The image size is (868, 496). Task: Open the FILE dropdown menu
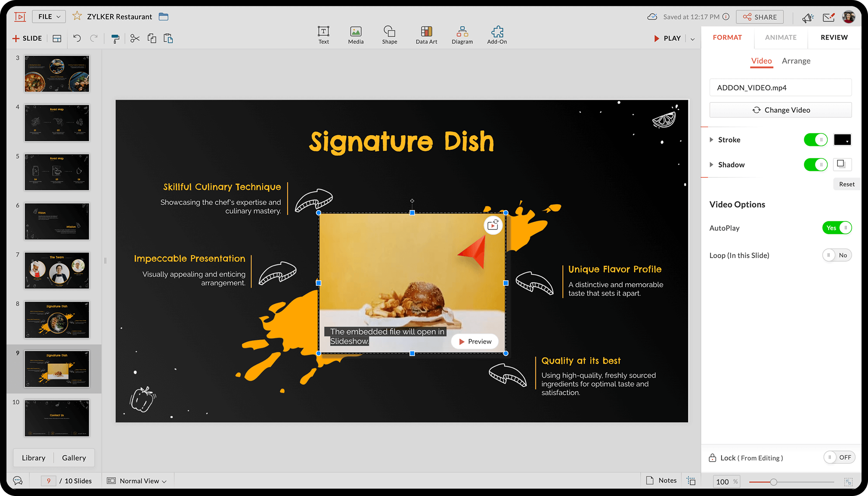coord(49,17)
